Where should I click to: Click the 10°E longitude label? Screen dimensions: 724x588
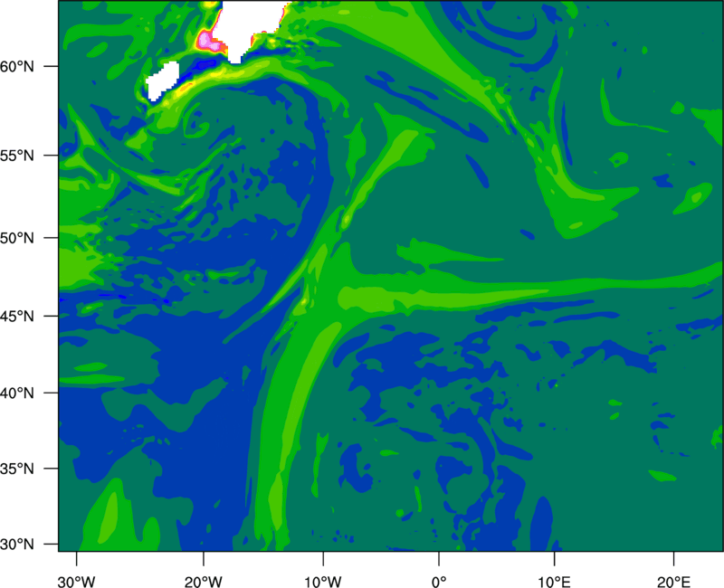[554, 582]
